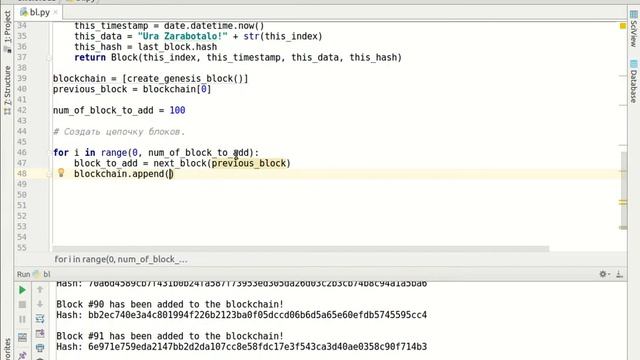The height and width of the screenshot is (360, 640).
Task: Toggle soft-wrap in the Run console
Action: 40,319
